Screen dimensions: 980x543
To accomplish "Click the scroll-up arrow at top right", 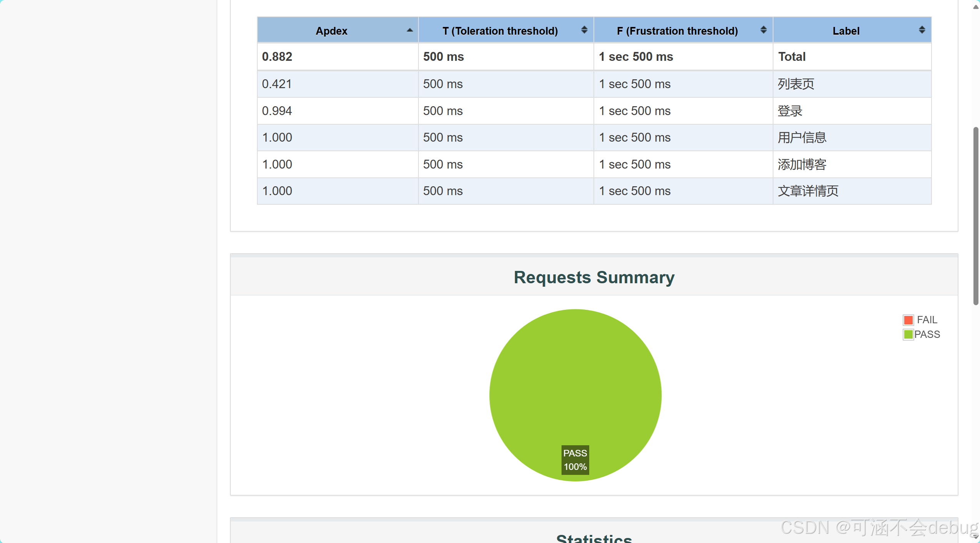I will [976, 7].
